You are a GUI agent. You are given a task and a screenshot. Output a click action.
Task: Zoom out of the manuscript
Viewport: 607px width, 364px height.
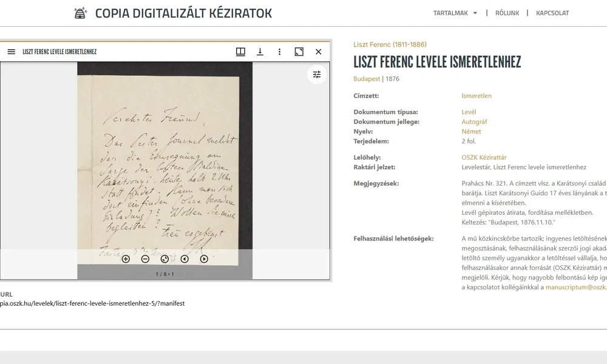[x=145, y=259]
